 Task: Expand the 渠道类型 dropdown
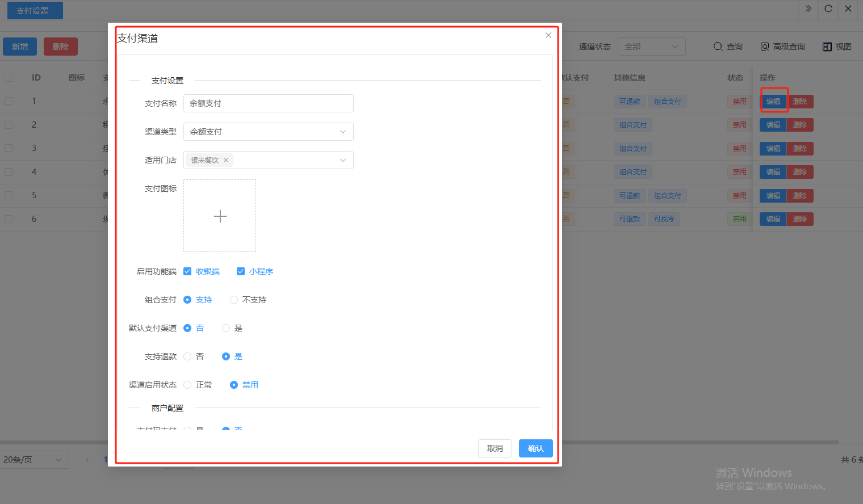[x=342, y=132]
